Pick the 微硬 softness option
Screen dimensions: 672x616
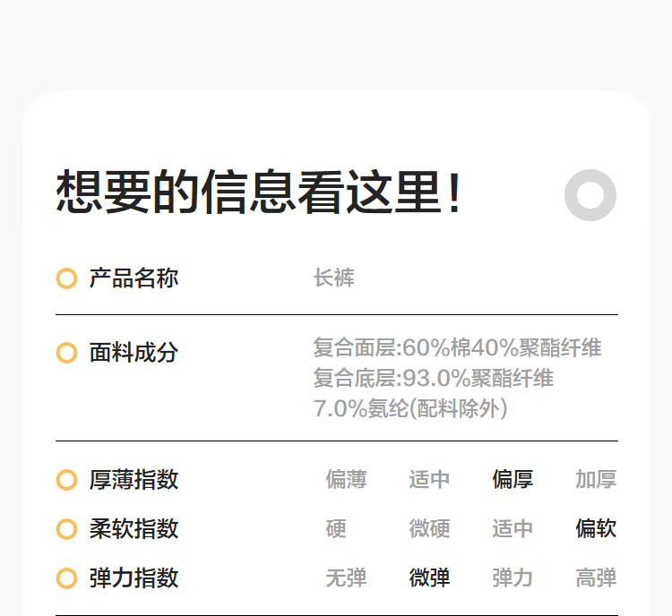coord(429,528)
